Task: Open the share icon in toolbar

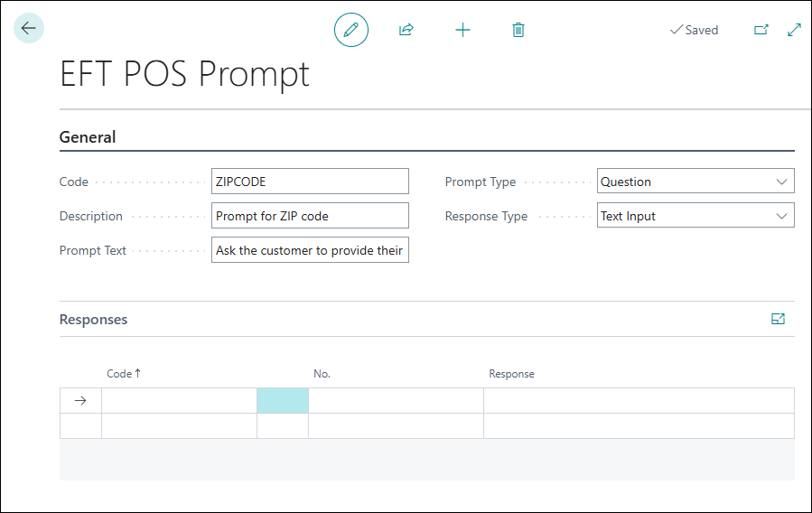Action: 406,30
